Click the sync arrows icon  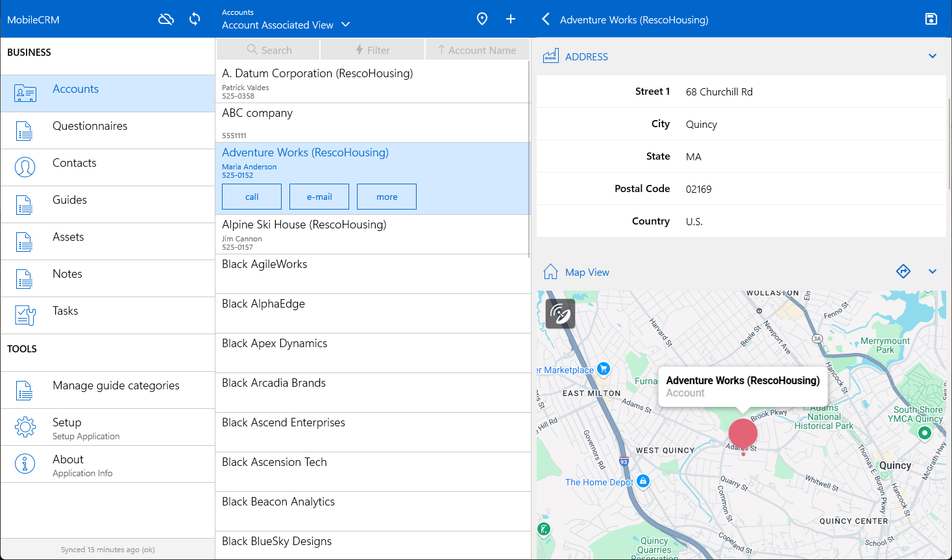click(195, 19)
